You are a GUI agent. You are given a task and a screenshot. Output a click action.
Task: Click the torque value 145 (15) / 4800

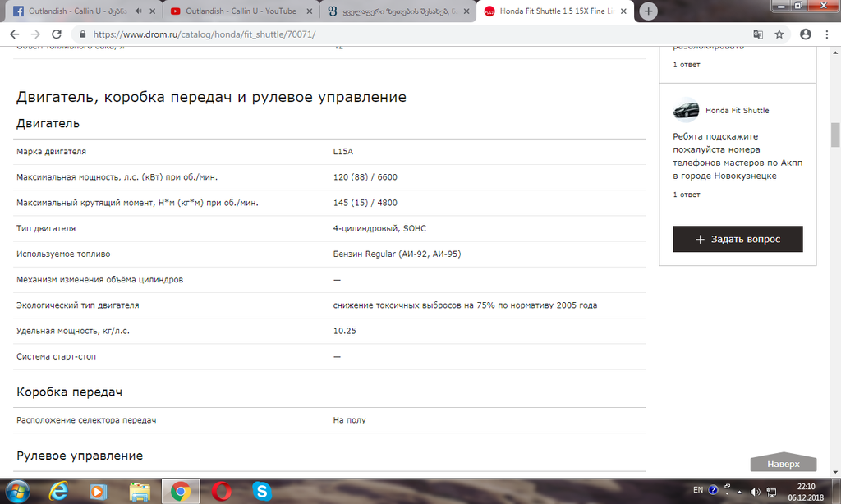pyautogui.click(x=365, y=204)
